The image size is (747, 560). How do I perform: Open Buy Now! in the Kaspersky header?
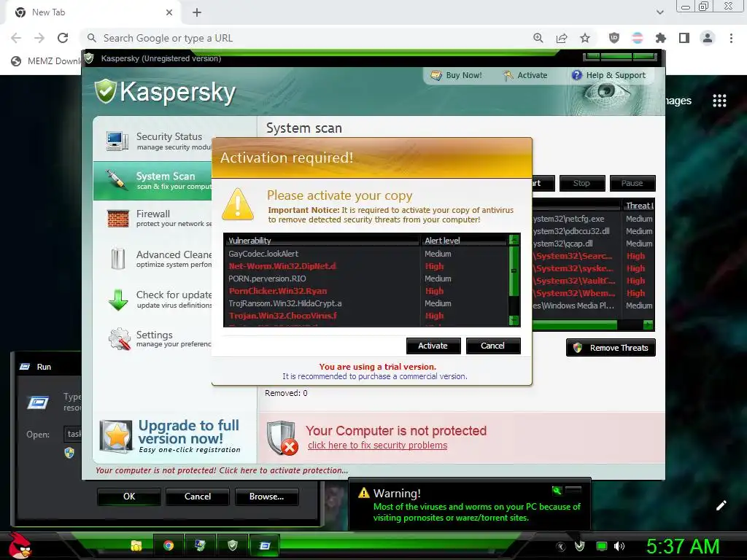tap(457, 75)
